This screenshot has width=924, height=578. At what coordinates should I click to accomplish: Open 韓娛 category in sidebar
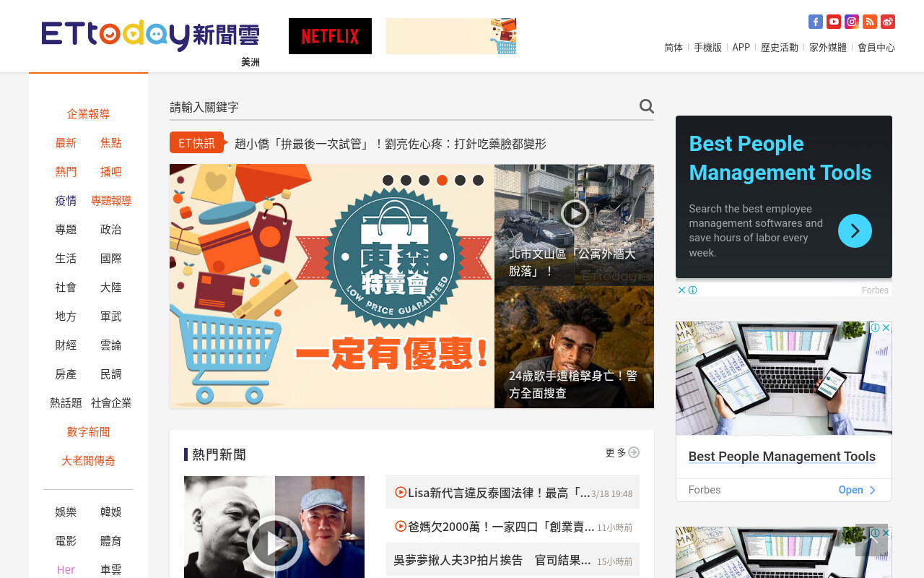click(x=111, y=512)
